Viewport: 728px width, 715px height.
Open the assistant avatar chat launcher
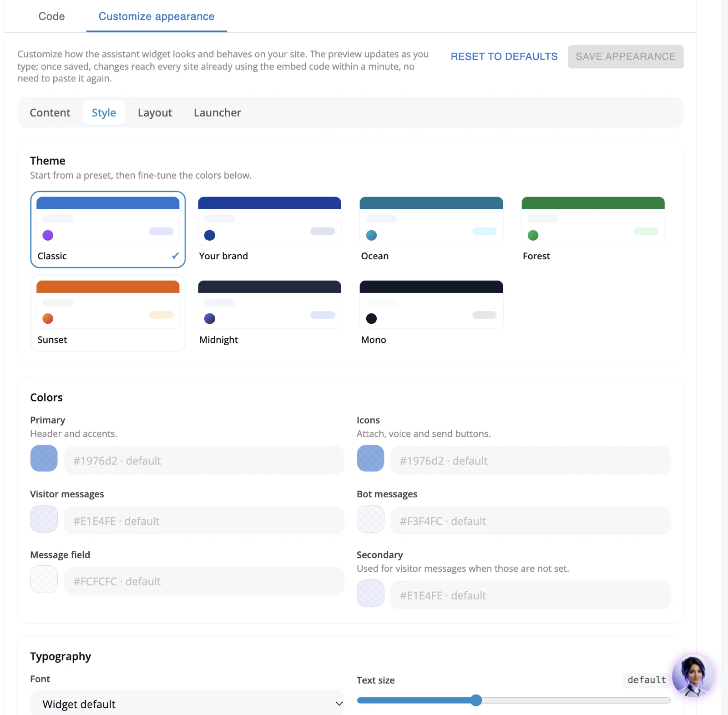click(693, 676)
